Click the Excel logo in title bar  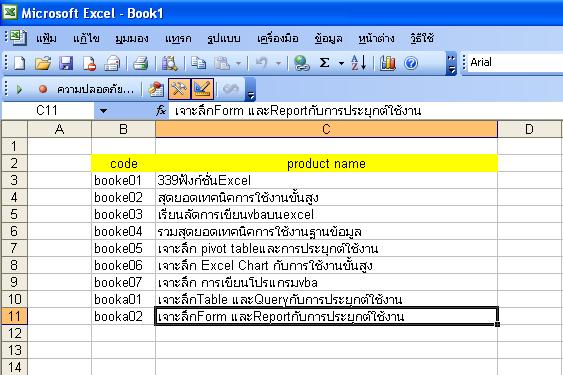click(x=10, y=13)
